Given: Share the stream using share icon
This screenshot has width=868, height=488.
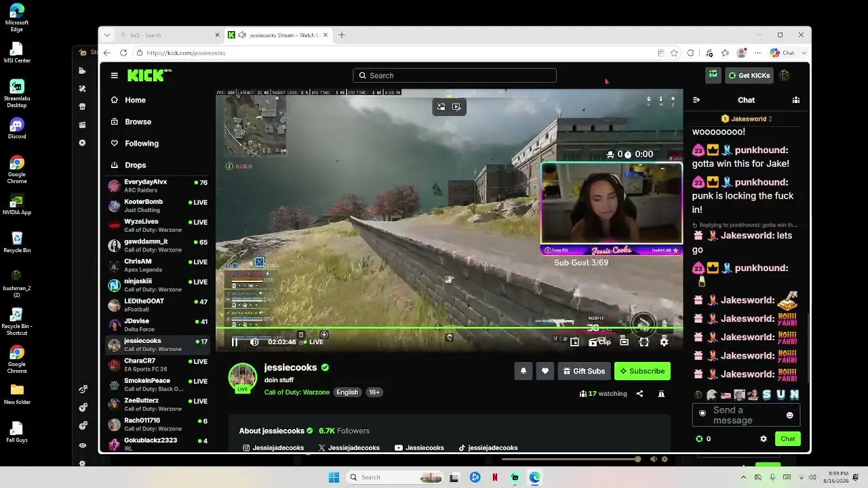Looking at the screenshot, I should click(x=639, y=394).
